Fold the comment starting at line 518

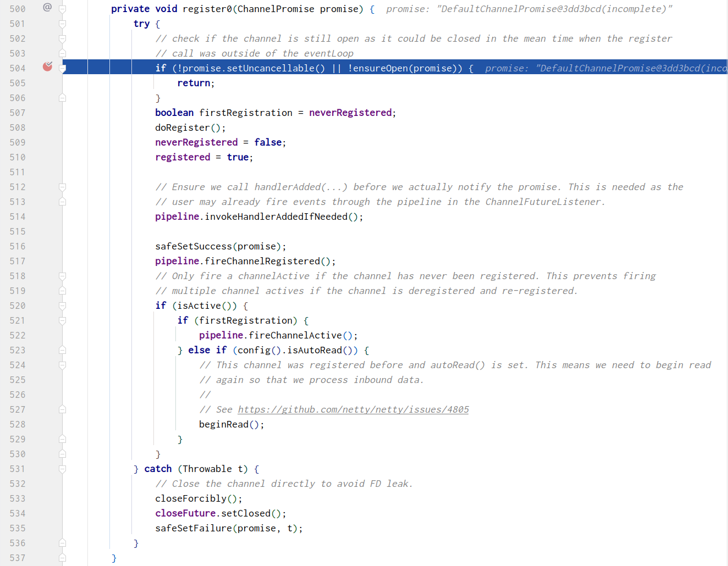[x=62, y=276]
